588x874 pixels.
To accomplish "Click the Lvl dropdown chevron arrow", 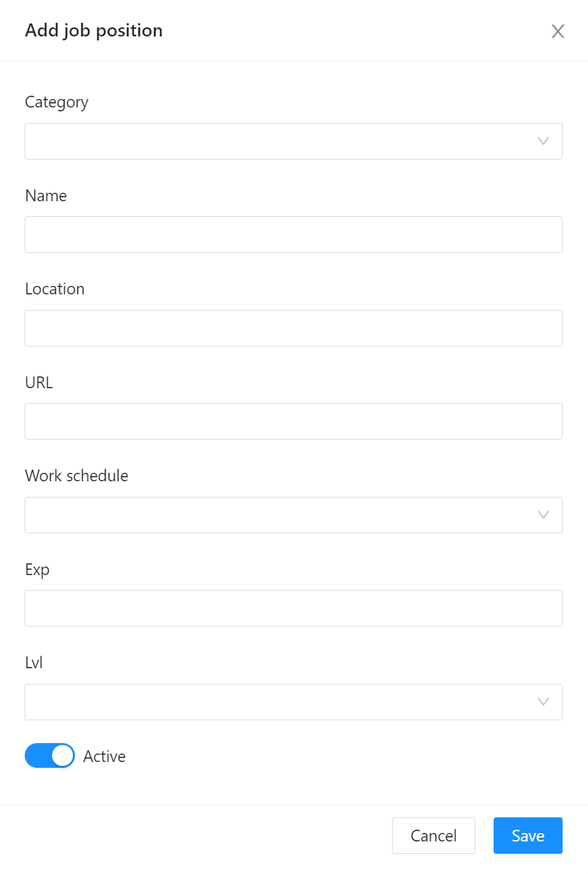I will pos(542,701).
